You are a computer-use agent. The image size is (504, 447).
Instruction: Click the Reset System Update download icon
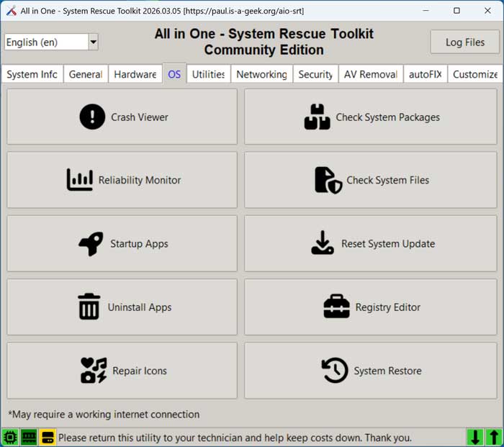[323, 243]
